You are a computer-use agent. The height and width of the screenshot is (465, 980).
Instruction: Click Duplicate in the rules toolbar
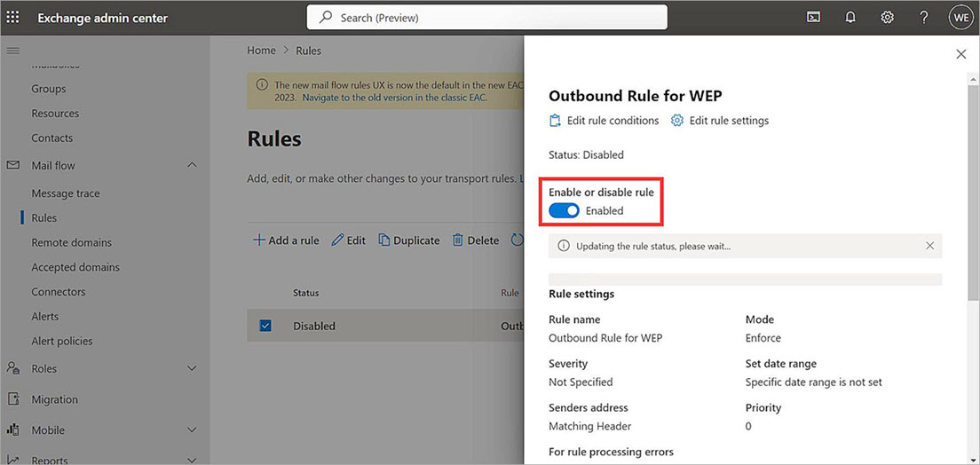pyautogui.click(x=409, y=240)
